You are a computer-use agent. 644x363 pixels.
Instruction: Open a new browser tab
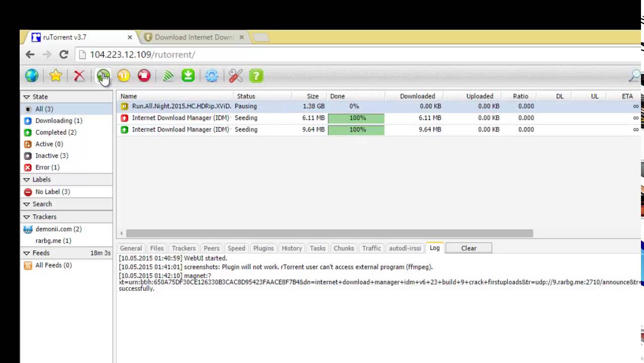coord(261,37)
